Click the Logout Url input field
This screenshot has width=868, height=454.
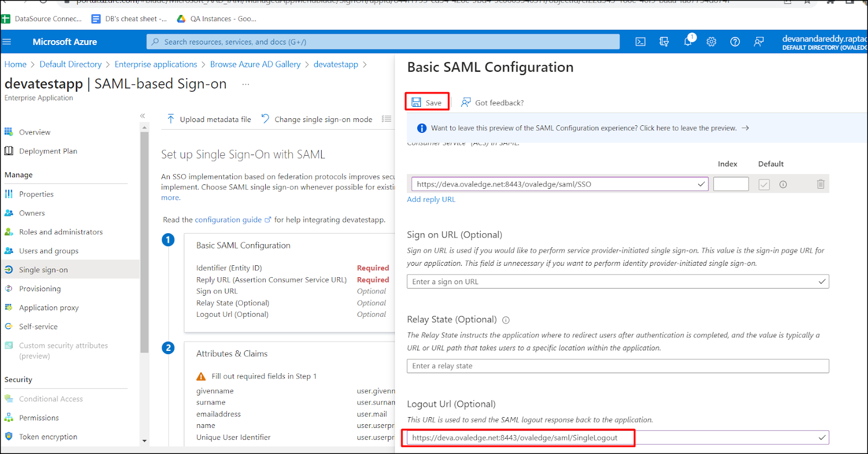[618, 438]
